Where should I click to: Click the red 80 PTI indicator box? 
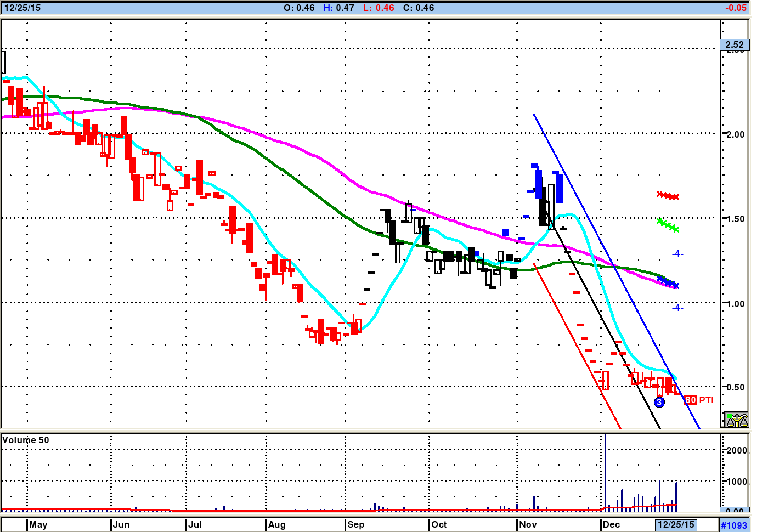pyautogui.click(x=691, y=400)
